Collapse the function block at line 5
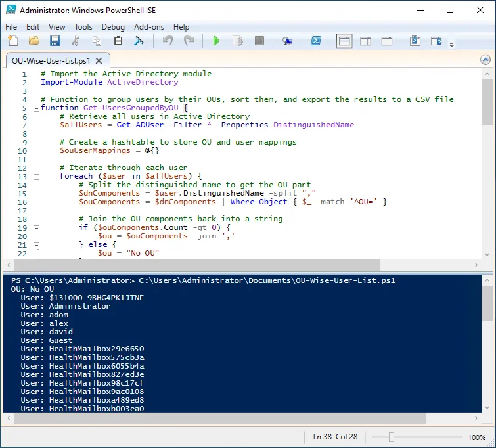This screenshot has width=496, height=448. (36, 108)
